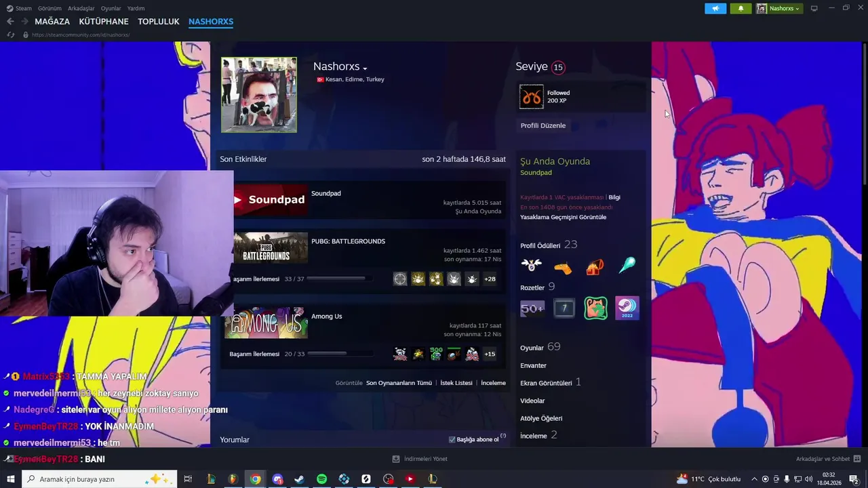Show the +15 more Among Us achievements

click(490, 354)
